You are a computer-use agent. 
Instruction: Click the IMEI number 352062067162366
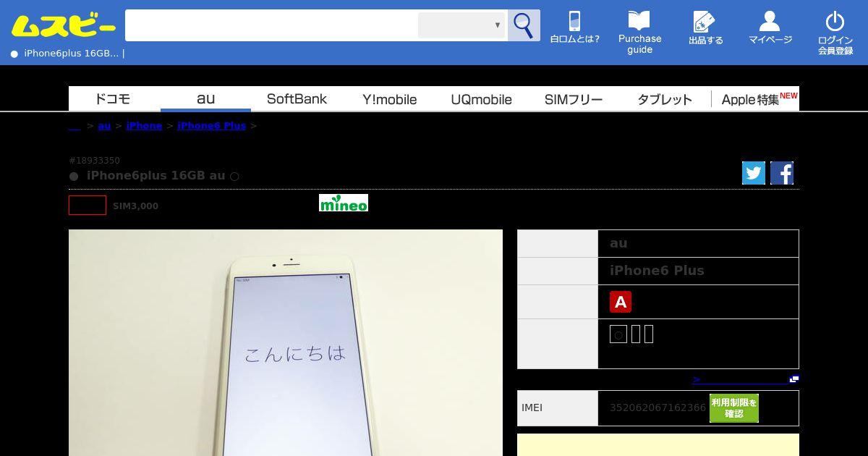(658, 408)
